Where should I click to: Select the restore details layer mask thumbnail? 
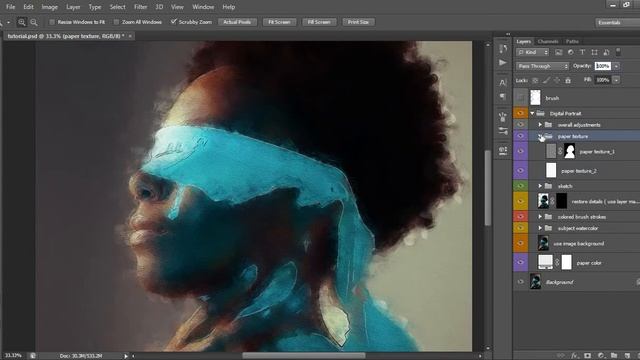(x=562, y=201)
